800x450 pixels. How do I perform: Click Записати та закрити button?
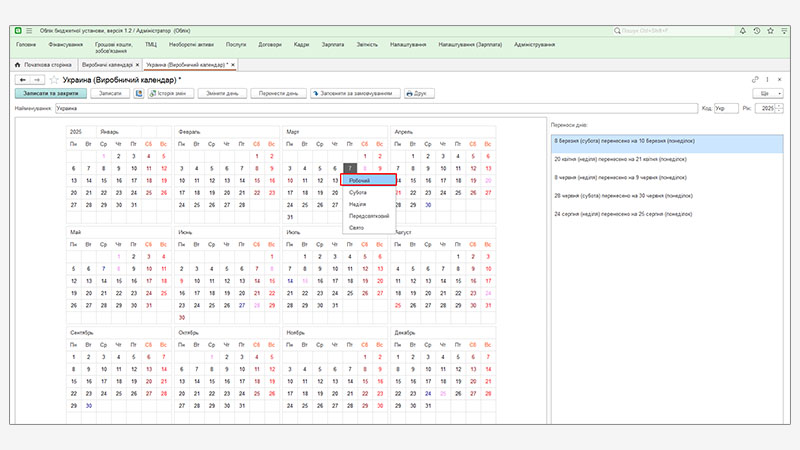coord(49,93)
